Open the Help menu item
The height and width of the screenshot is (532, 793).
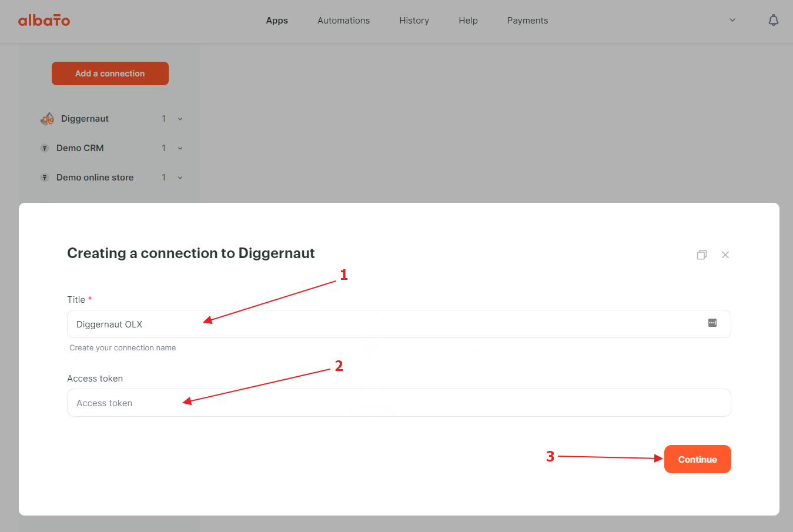click(x=469, y=21)
